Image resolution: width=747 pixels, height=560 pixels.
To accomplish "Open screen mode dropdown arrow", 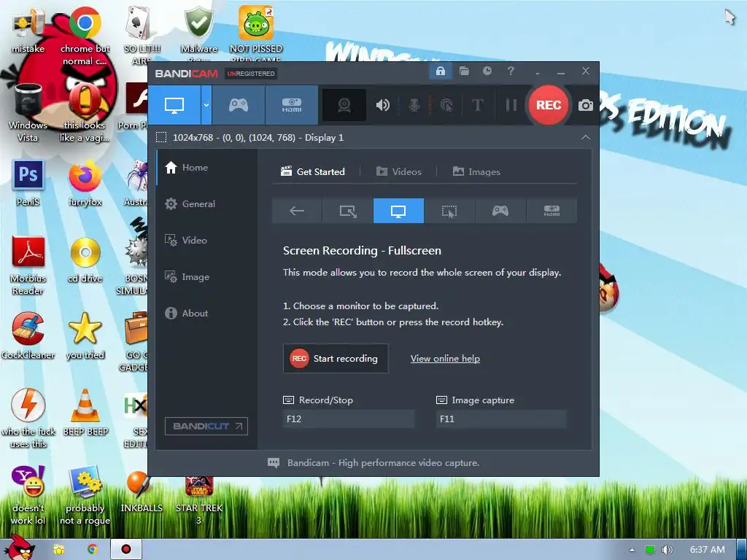I will [206, 105].
